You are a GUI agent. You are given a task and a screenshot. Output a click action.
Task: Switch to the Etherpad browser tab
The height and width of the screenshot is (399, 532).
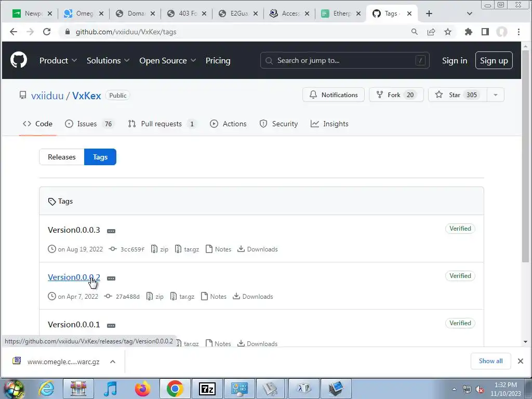pos(340,14)
